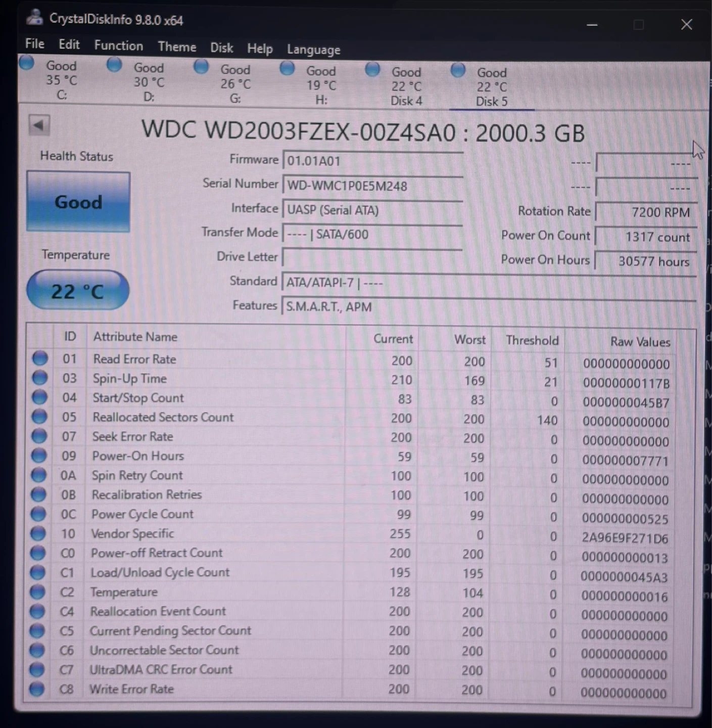Click status icon of Read Error Rate row
The image size is (712, 728).
[x=40, y=358]
